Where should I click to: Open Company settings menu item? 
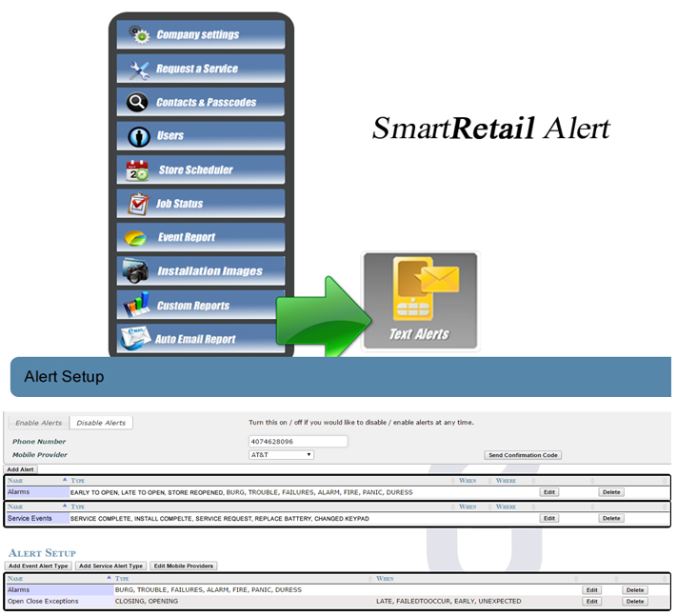[x=200, y=34]
